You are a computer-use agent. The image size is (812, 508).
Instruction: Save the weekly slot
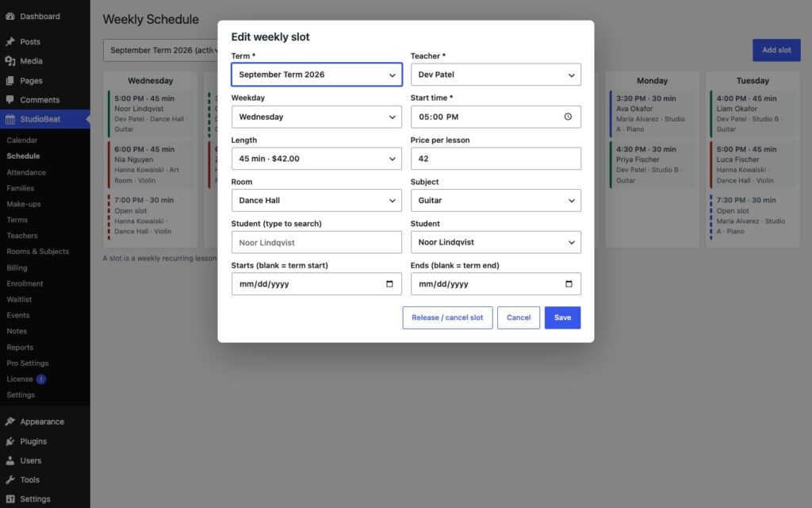click(x=562, y=317)
